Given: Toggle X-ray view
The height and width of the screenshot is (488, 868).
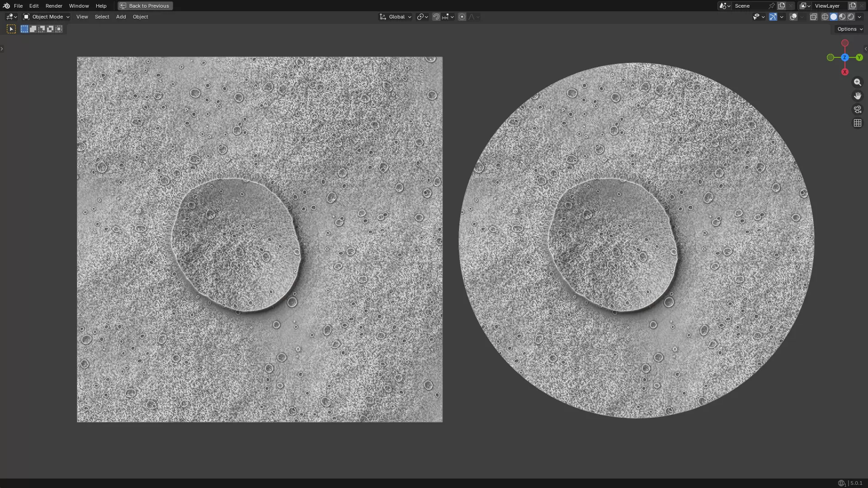Looking at the screenshot, I should (x=813, y=17).
